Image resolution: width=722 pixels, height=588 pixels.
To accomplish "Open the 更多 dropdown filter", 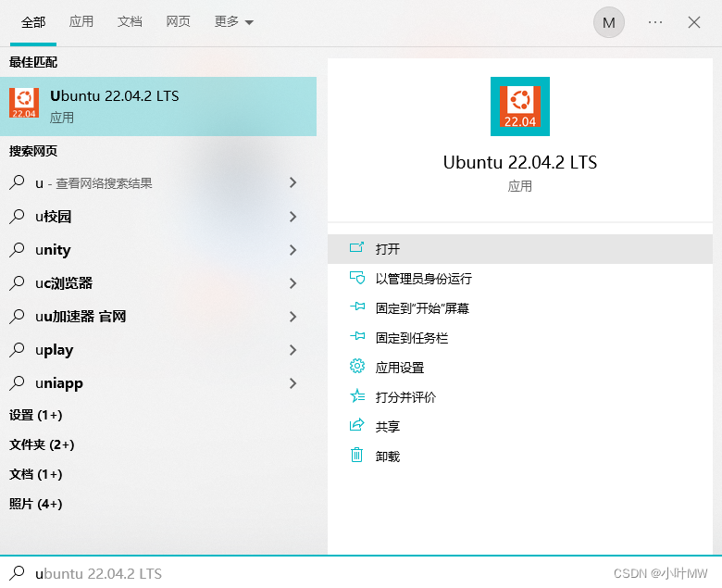I will pyautogui.click(x=234, y=21).
